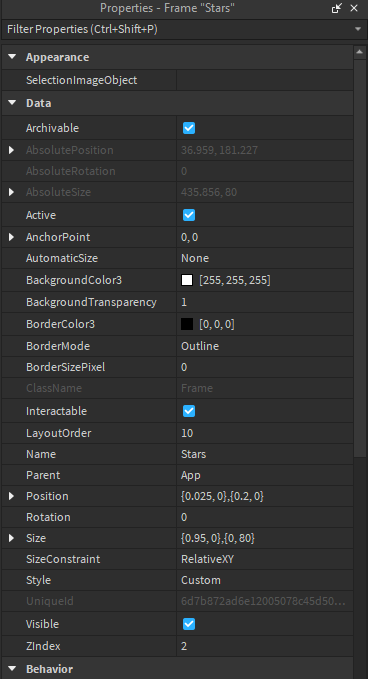The height and width of the screenshot is (679, 368).
Task: Select the ClassName value Frame
Action: coord(197,388)
